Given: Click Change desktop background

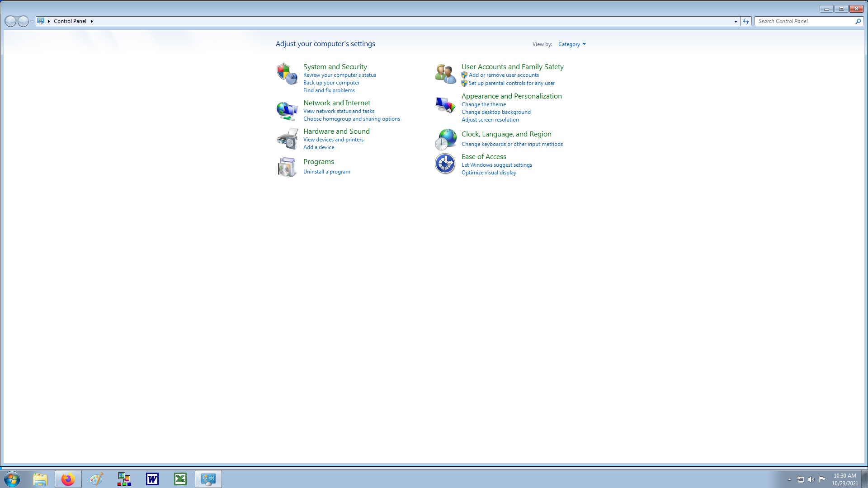Looking at the screenshot, I should (x=496, y=112).
